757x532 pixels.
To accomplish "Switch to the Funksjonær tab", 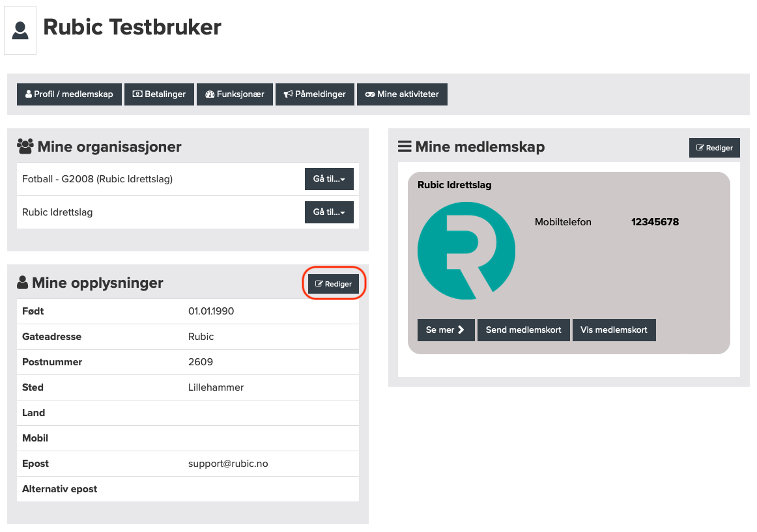I will pyautogui.click(x=235, y=94).
